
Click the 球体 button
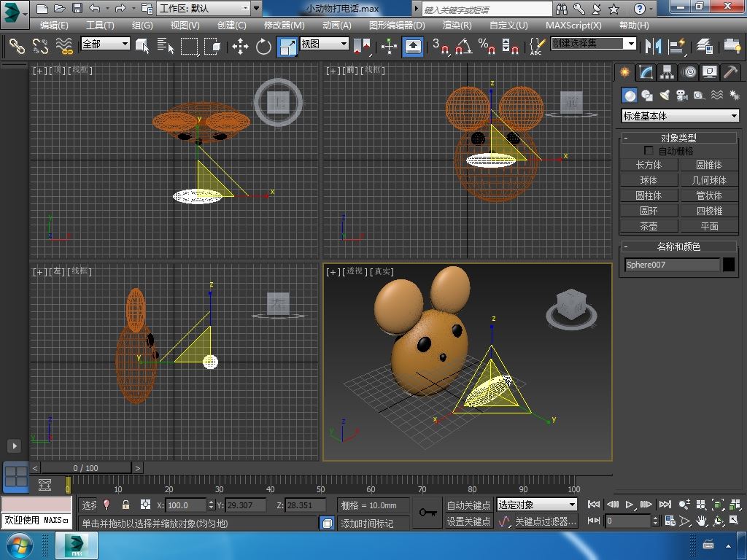point(649,180)
